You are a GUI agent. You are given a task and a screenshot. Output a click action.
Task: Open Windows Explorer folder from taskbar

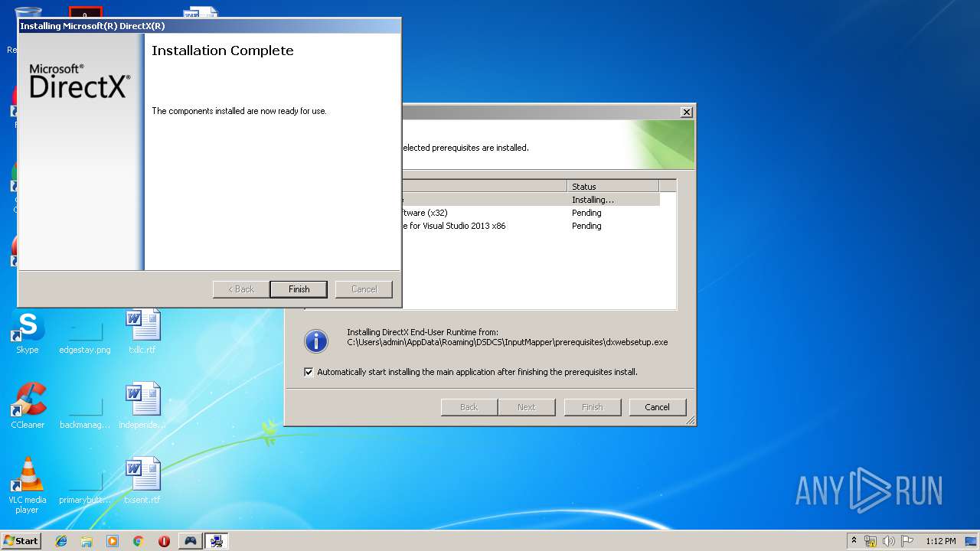(87, 541)
